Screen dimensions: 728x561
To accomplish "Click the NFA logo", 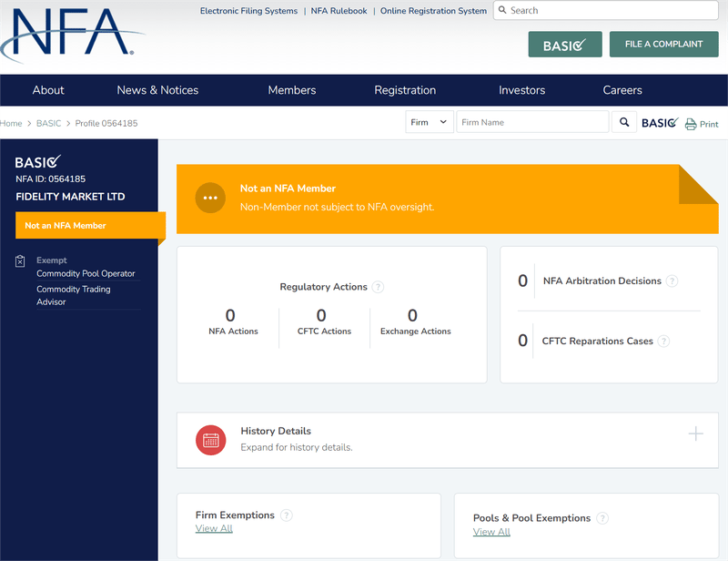I will pyautogui.click(x=72, y=35).
